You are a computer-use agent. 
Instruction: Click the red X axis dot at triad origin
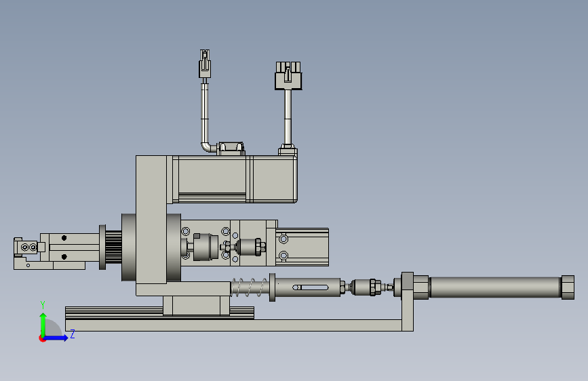(x=42, y=339)
